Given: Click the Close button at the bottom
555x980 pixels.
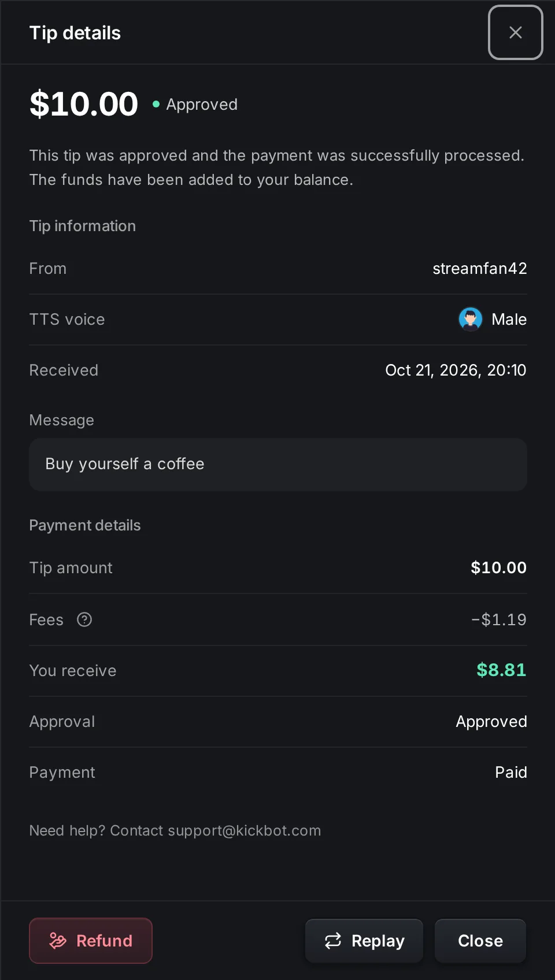Looking at the screenshot, I should pyautogui.click(x=480, y=941).
